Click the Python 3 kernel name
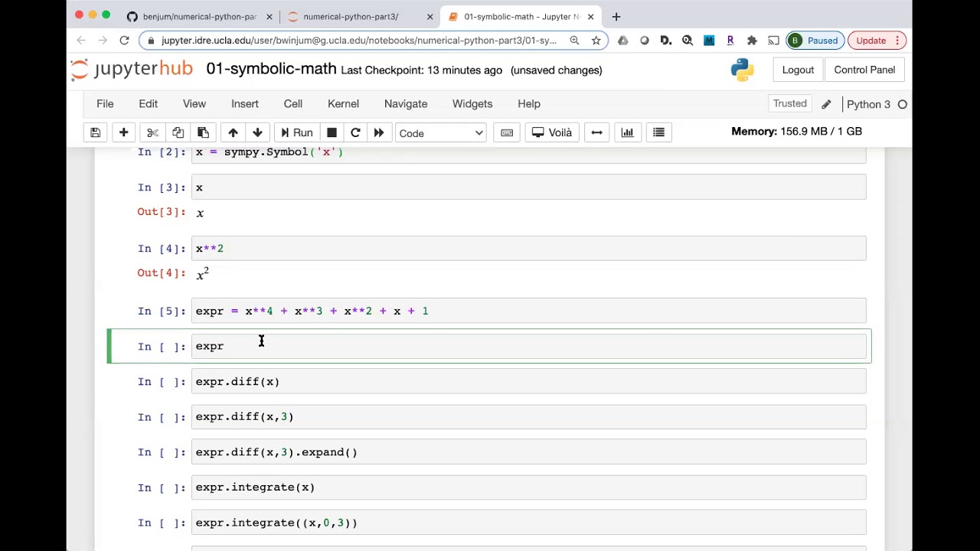The image size is (980, 551). pyautogui.click(x=868, y=104)
